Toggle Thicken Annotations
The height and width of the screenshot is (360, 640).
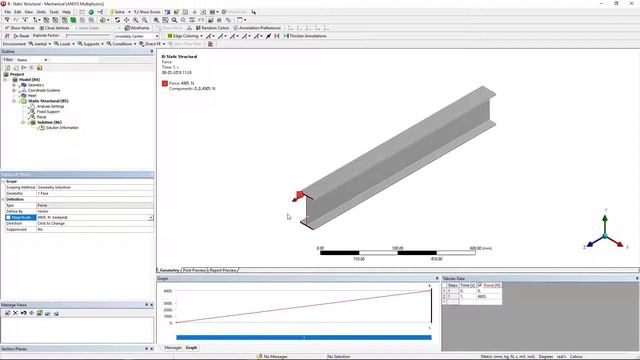coord(305,36)
